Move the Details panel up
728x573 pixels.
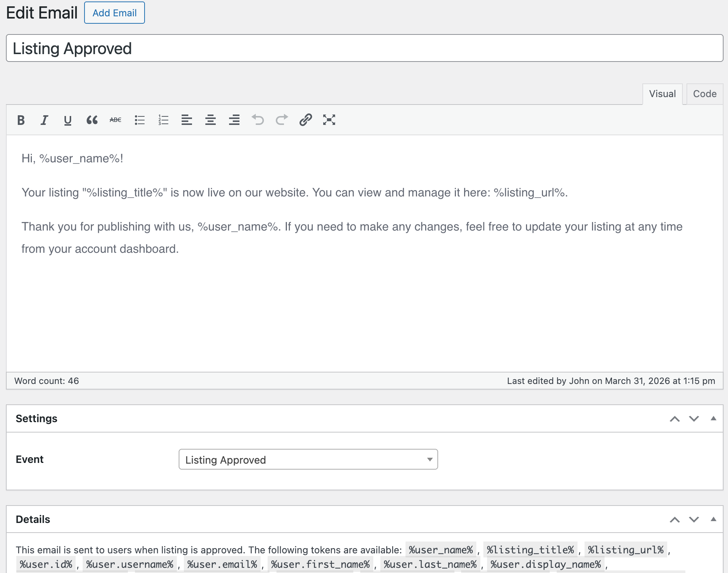pyautogui.click(x=675, y=520)
